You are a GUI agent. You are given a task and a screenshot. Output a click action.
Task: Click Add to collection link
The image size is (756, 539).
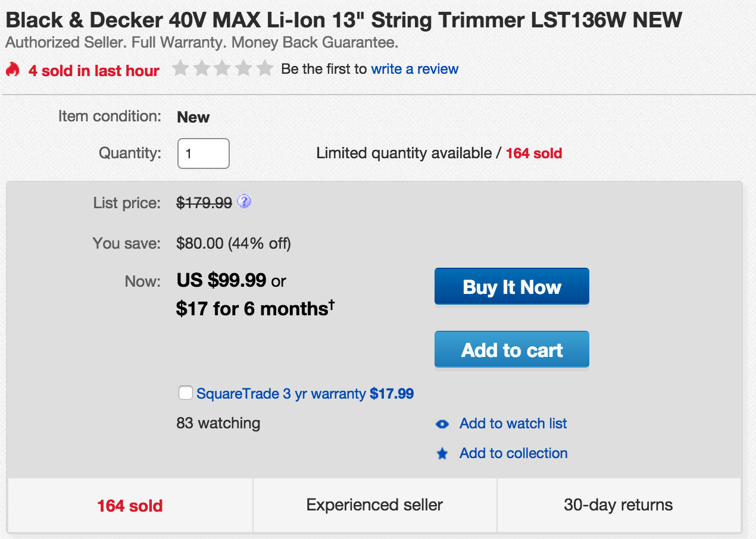[513, 453]
